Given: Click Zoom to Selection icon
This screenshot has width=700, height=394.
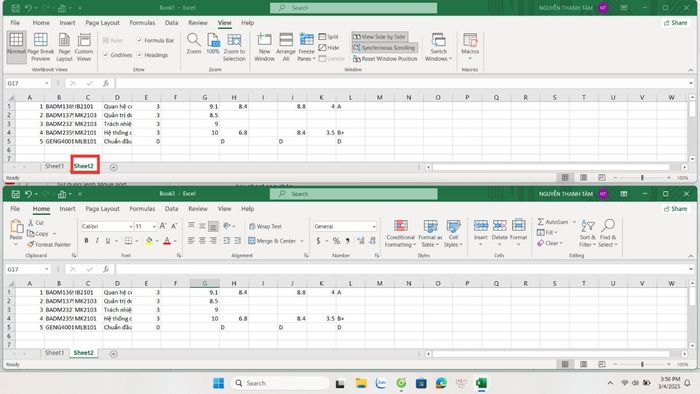Looking at the screenshot, I should pos(234,47).
